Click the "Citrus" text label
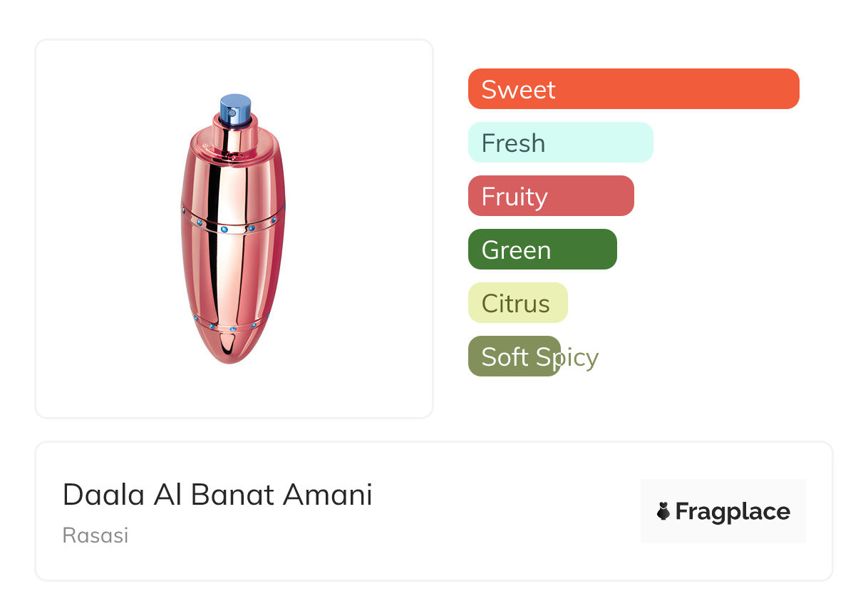 point(515,303)
